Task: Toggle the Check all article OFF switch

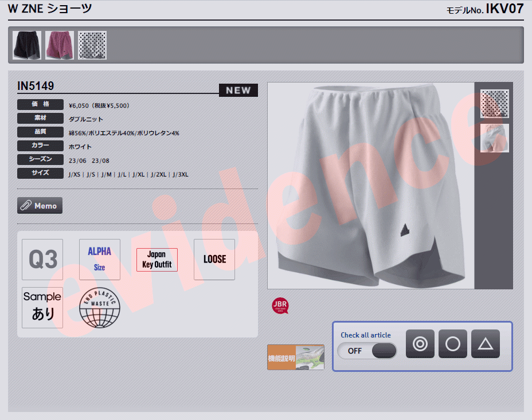Action: coord(367,351)
